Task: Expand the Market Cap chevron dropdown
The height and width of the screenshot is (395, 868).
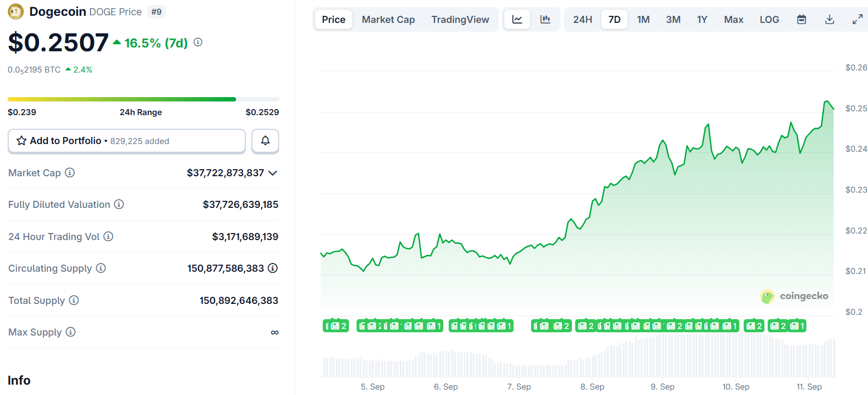Action: [x=273, y=173]
